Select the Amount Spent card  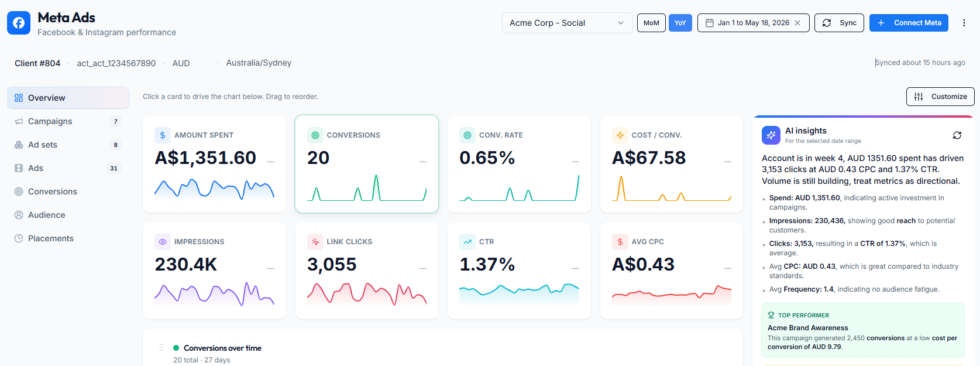click(x=214, y=164)
